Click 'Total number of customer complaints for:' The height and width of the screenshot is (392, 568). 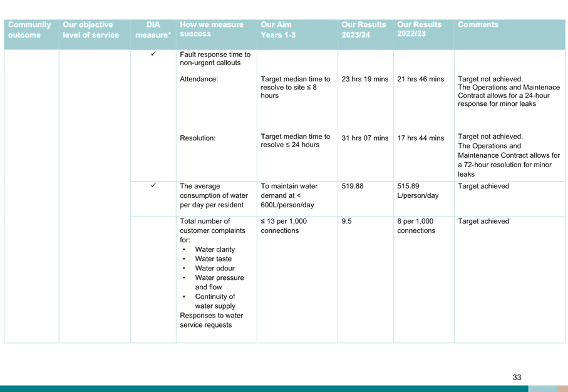pyautogui.click(x=212, y=230)
